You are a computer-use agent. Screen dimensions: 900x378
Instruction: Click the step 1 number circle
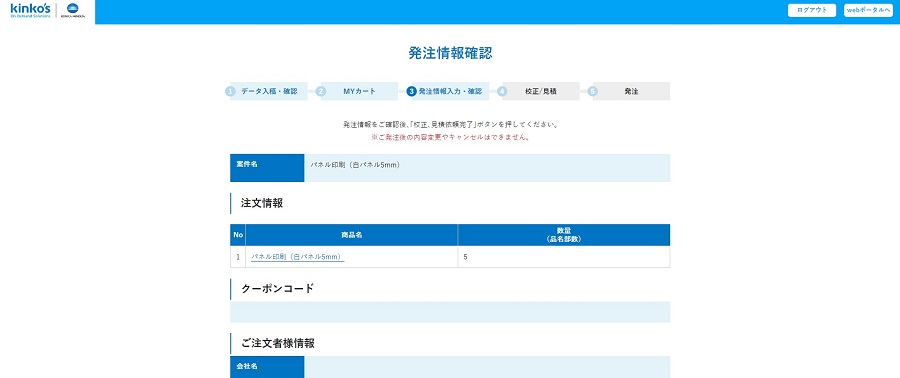tap(230, 91)
